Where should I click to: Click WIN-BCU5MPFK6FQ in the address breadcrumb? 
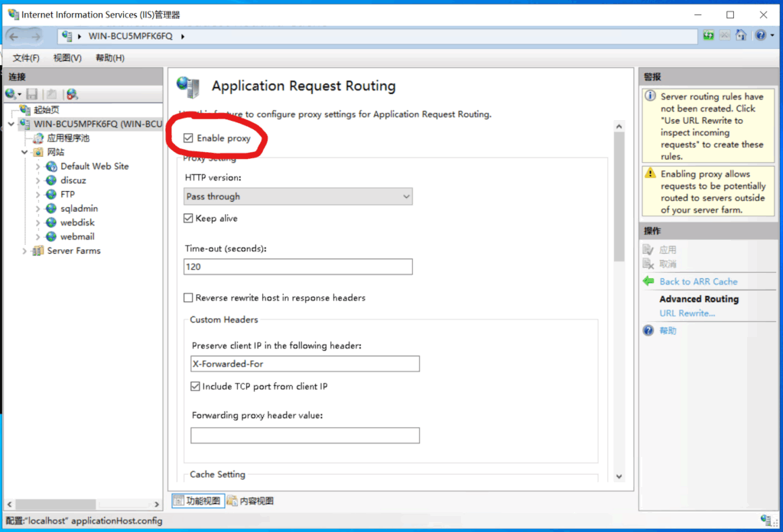click(130, 36)
